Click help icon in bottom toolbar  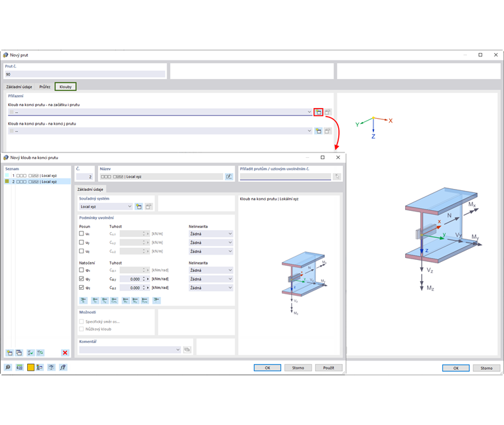tap(51, 367)
